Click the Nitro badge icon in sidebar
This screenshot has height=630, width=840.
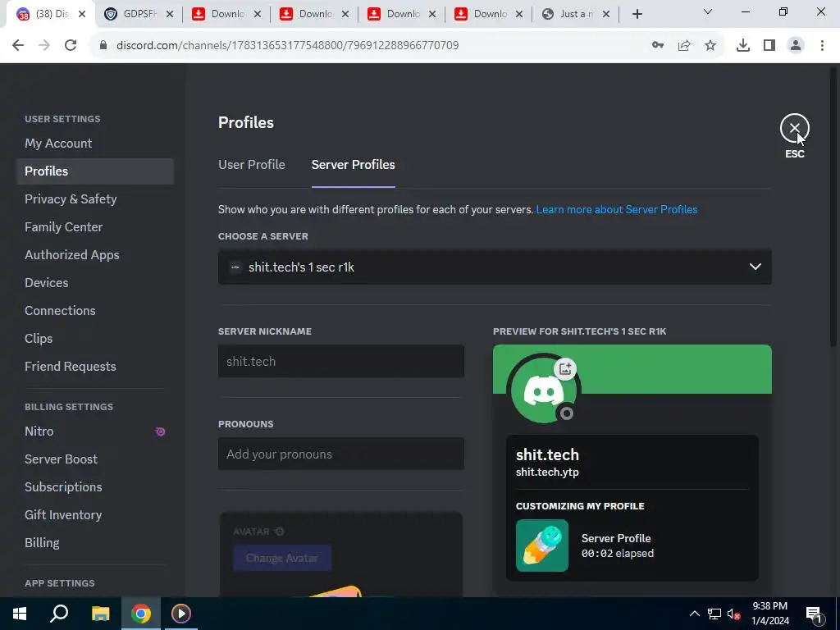[x=160, y=431]
